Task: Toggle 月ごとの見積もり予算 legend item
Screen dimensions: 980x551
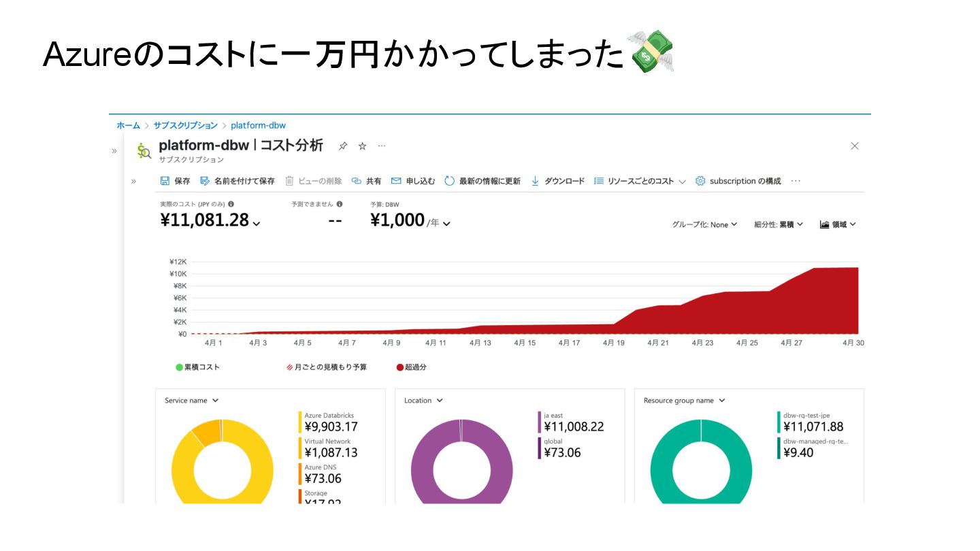Action: point(327,367)
